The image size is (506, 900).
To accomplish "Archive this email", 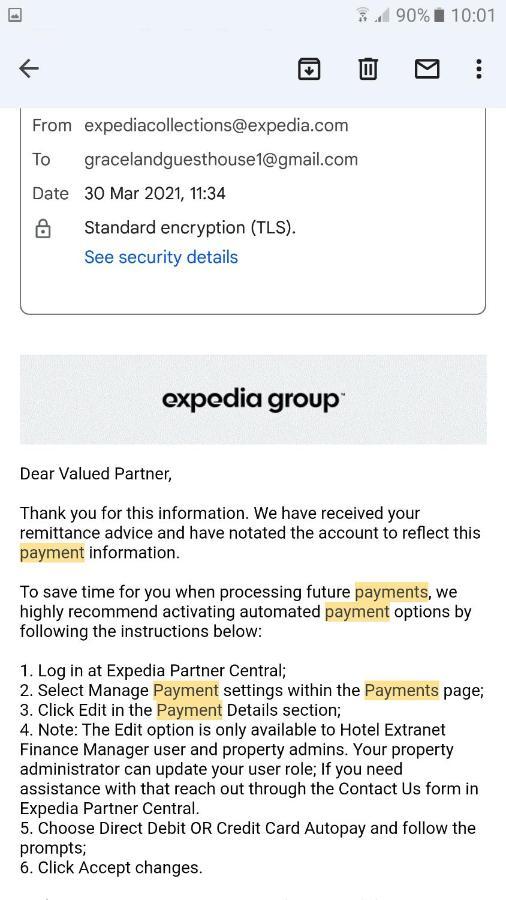I will click(309, 69).
